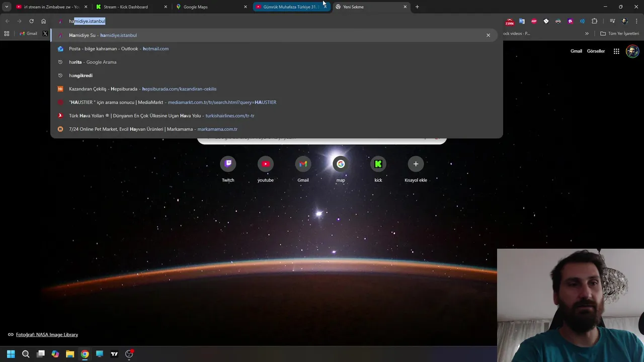This screenshot has width=644, height=362.
Task: Open taskbar search magnifier
Action: [26, 354]
